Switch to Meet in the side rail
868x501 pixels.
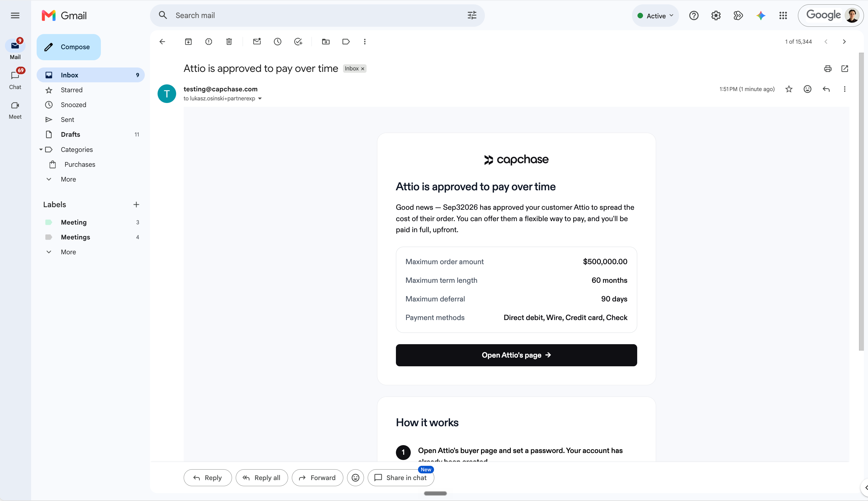coord(15,110)
